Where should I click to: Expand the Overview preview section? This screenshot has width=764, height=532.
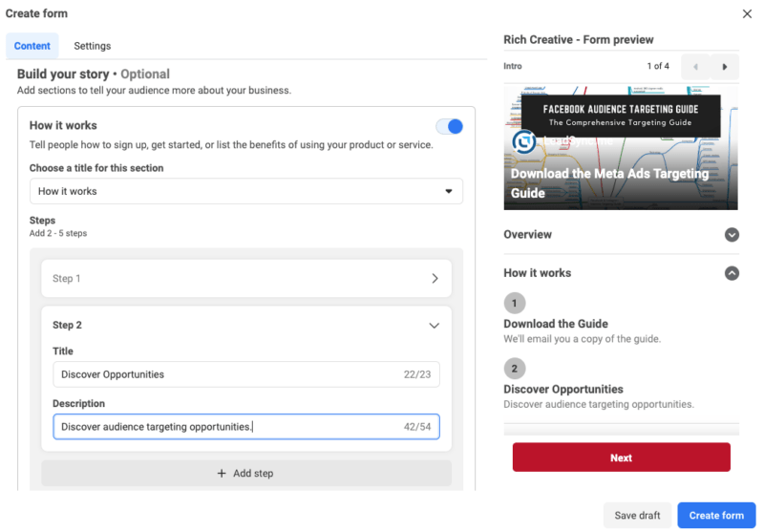click(732, 235)
